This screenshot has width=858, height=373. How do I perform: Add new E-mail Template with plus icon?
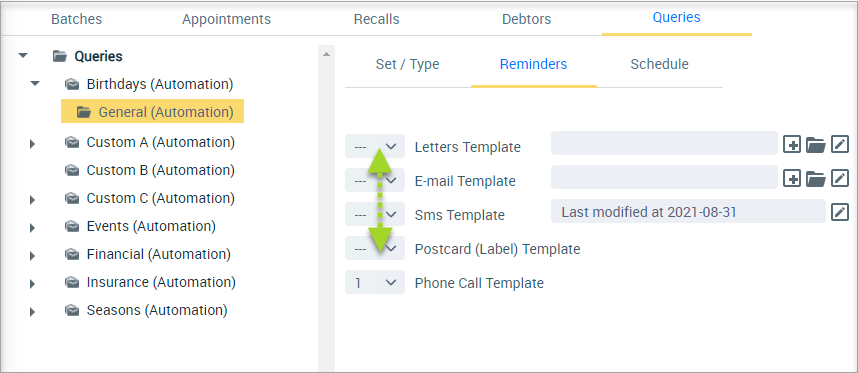point(792,178)
